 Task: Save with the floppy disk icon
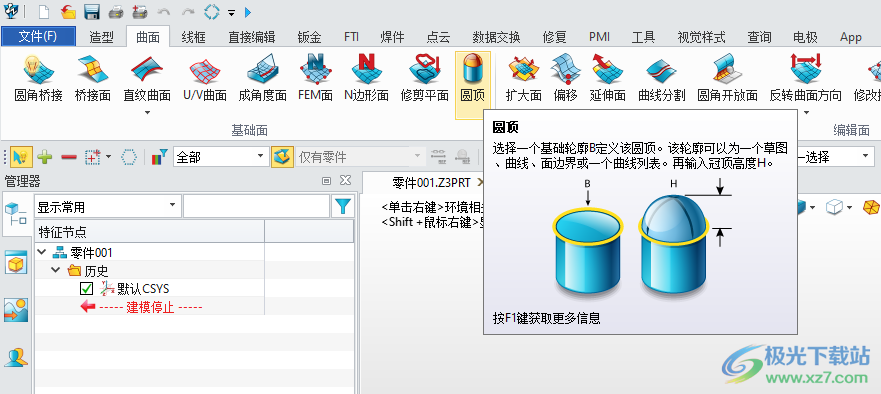click(x=92, y=11)
